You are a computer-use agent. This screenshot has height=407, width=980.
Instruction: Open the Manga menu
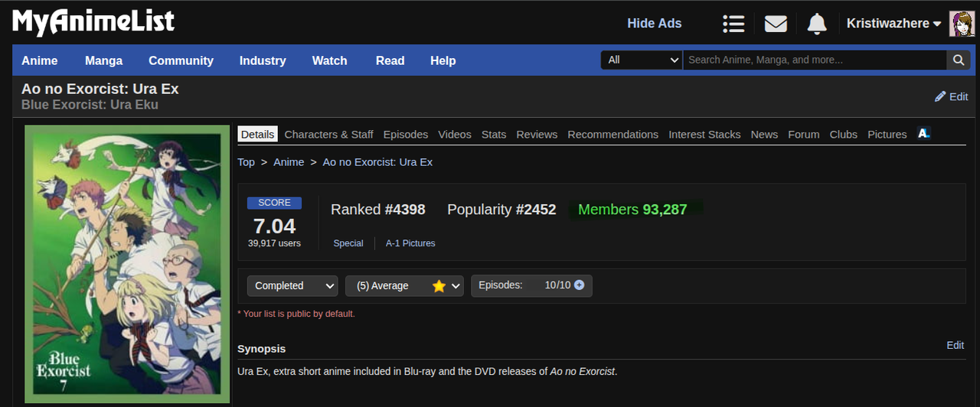click(x=103, y=60)
